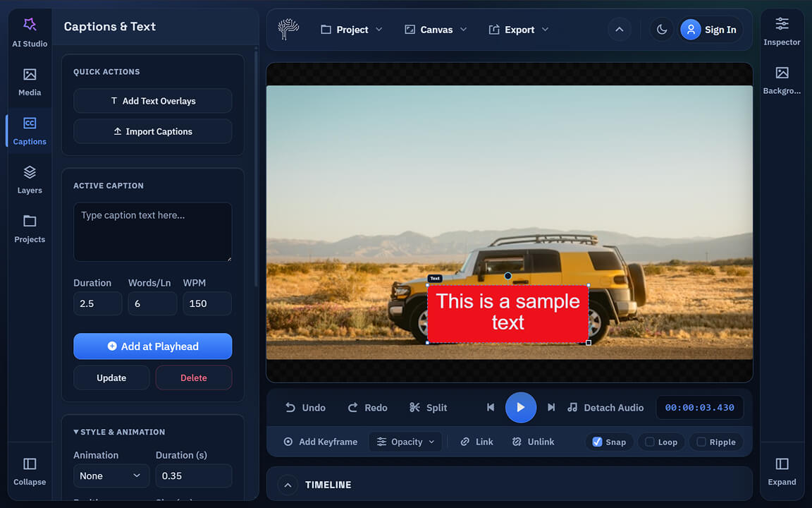
Task: Enable the Ripple toggle
Action: [715, 442]
